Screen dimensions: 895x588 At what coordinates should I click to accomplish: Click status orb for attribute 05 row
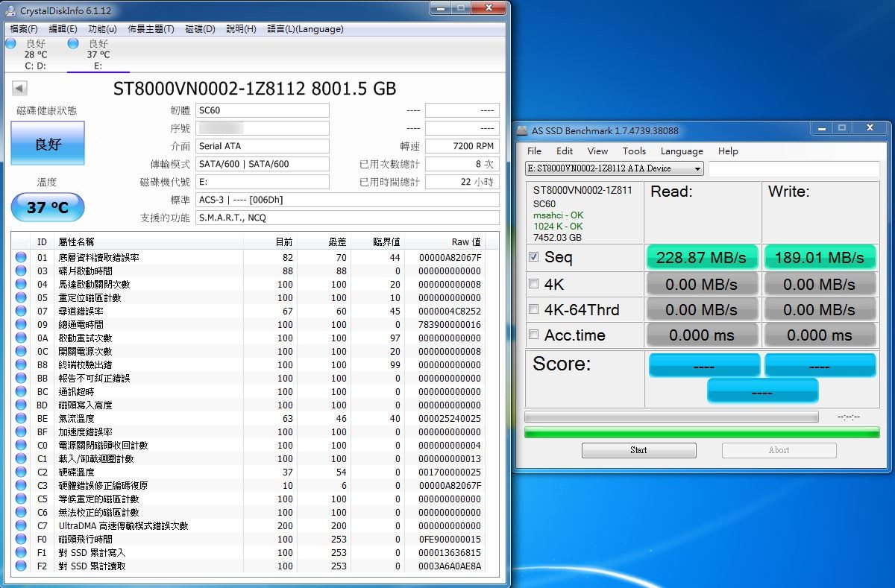coord(21,298)
